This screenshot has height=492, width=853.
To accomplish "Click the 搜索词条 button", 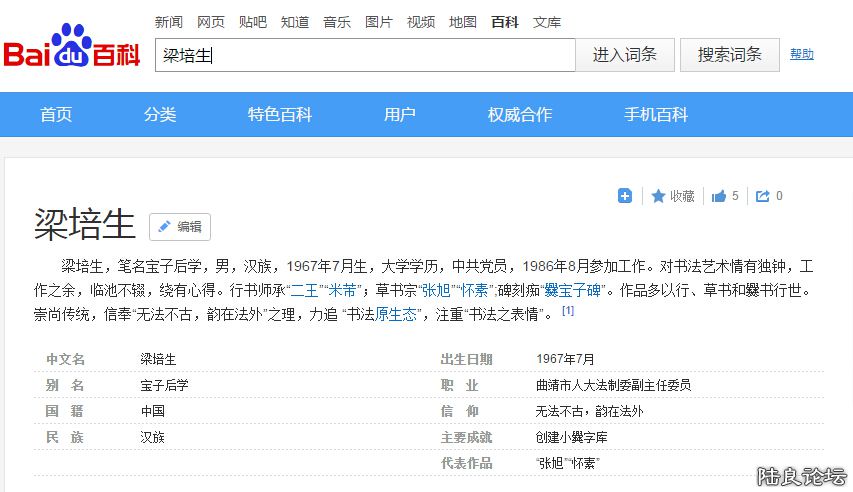I will pos(730,54).
